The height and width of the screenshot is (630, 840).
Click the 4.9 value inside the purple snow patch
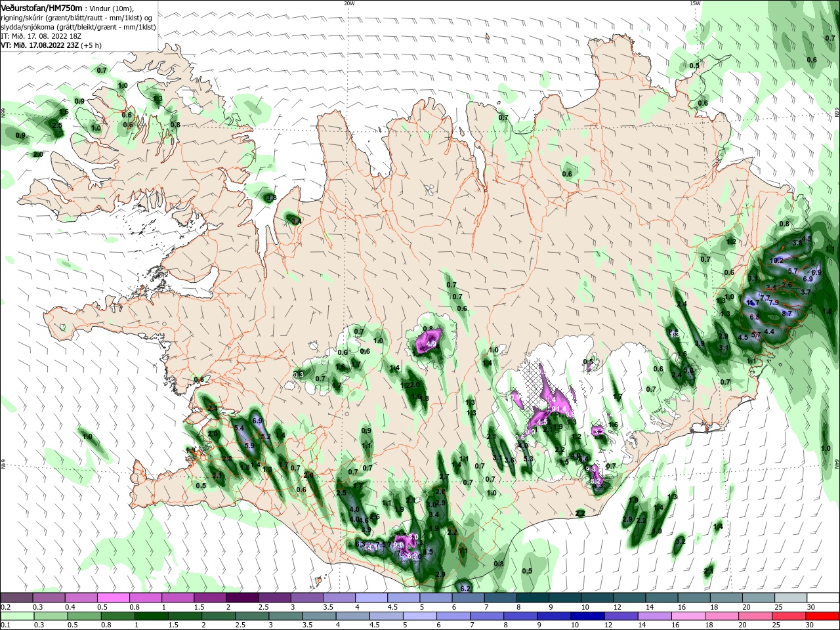[431, 344]
